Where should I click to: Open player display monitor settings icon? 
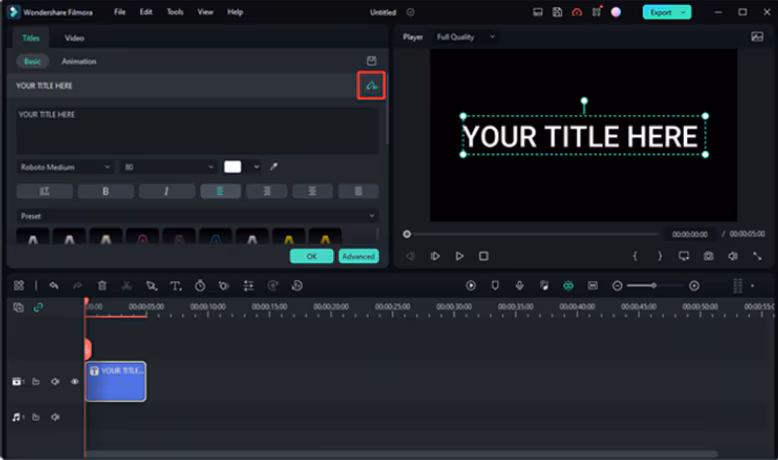(684, 256)
